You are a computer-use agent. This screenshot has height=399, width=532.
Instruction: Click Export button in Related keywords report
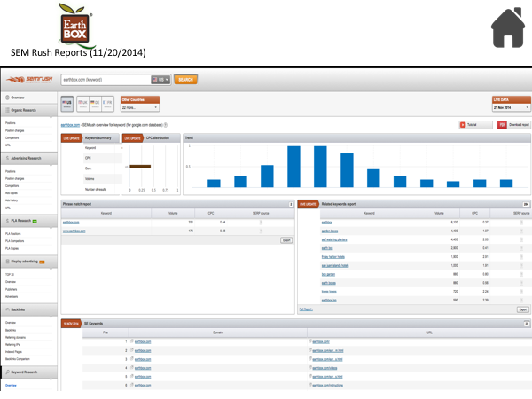click(x=523, y=309)
